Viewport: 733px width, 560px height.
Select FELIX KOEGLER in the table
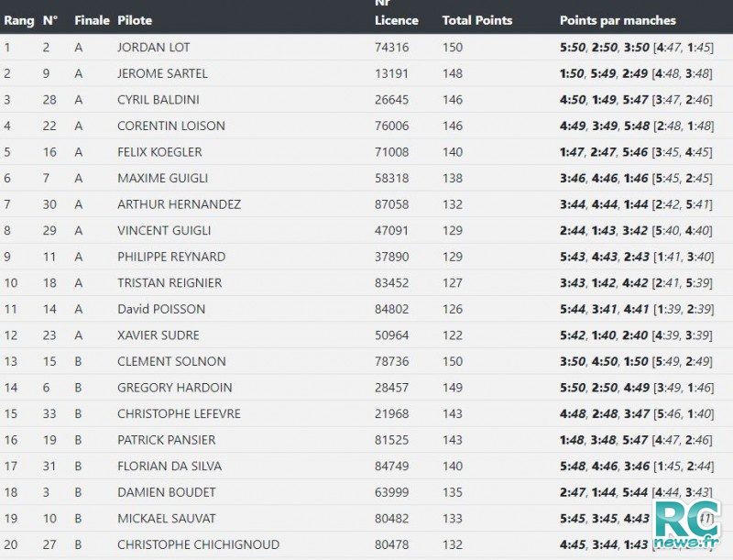click(x=159, y=152)
